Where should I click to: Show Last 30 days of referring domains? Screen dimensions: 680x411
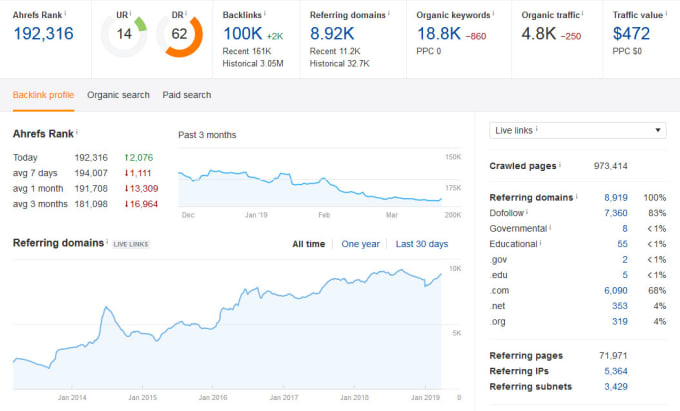point(422,244)
